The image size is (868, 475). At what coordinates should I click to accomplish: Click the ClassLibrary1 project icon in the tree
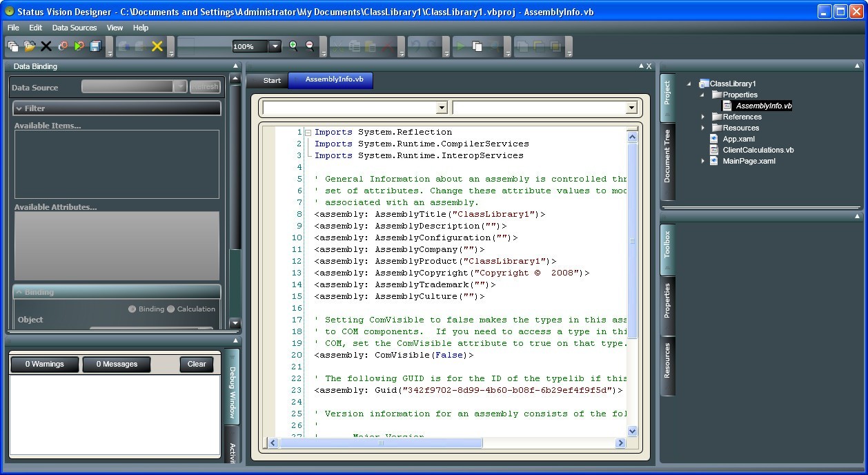[x=704, y=84]
